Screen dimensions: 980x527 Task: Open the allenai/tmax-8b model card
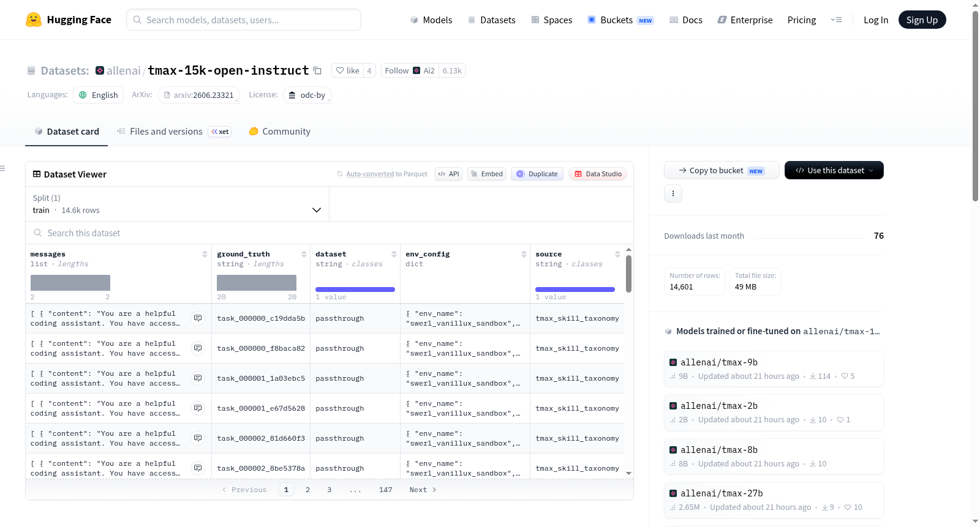[774, 456]
